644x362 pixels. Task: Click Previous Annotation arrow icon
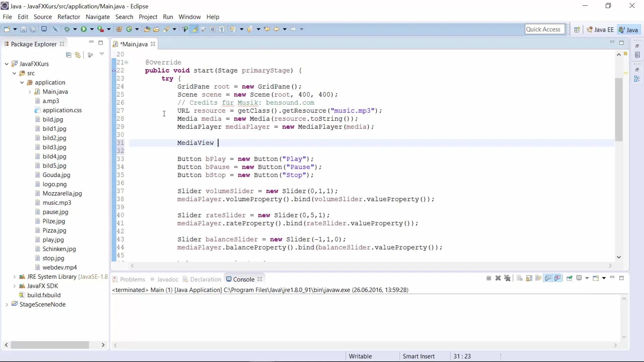[x=249, y=29]
